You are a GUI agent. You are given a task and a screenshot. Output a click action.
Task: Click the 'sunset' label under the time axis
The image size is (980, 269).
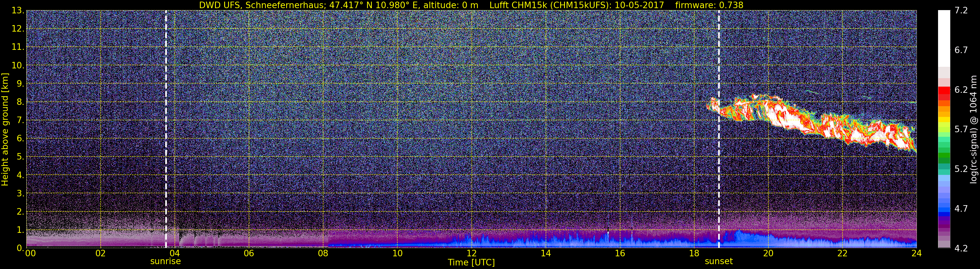[718, 262]
